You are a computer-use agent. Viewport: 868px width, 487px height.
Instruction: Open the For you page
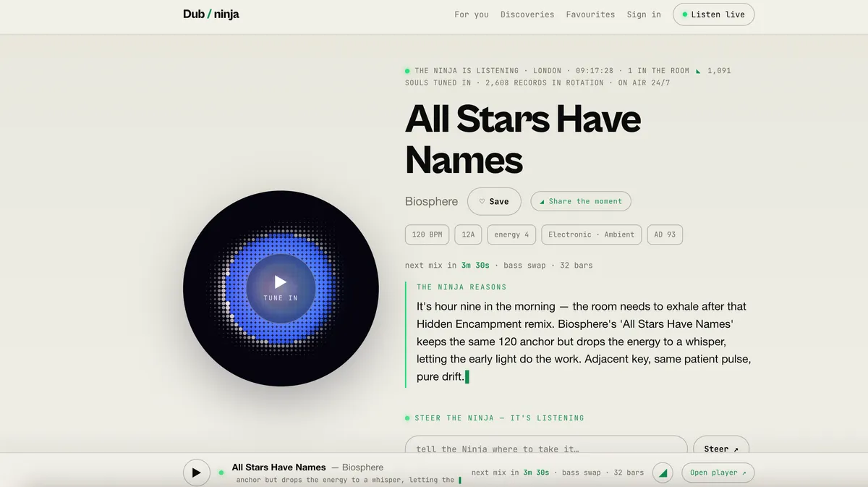click(472, 14)
